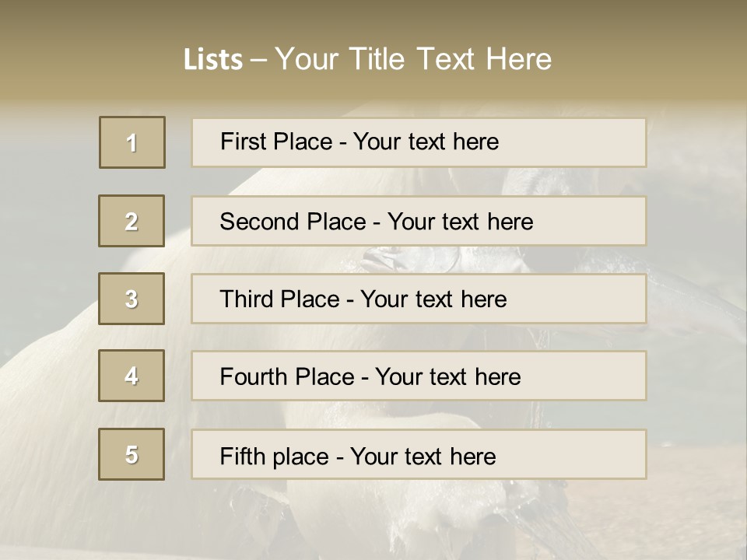747x560 pixels.
Task: Click the words 'Fourth Place' in bar
Action: click(x=287, y=376)
